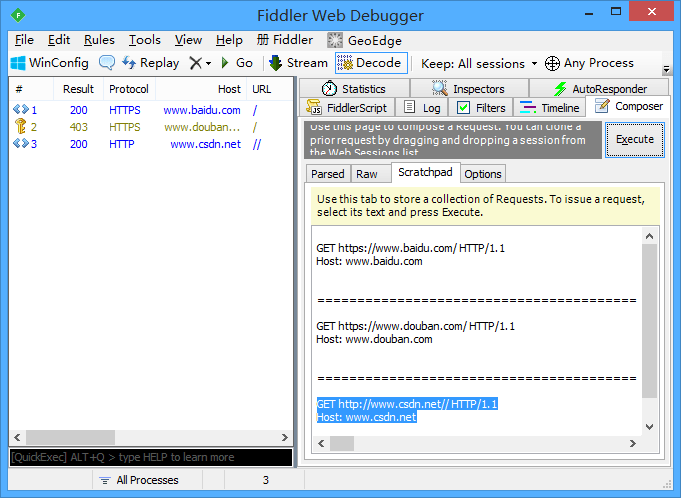Select session 3 www.csdn.net row
Viewport: 681px width, 498px height.
pyautogui.click(x=151, y=144)
